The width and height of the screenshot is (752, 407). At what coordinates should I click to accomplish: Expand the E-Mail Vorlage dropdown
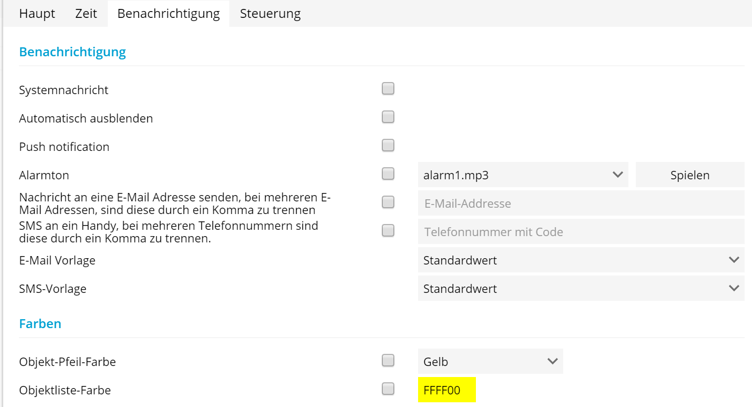tap(580, 260)
